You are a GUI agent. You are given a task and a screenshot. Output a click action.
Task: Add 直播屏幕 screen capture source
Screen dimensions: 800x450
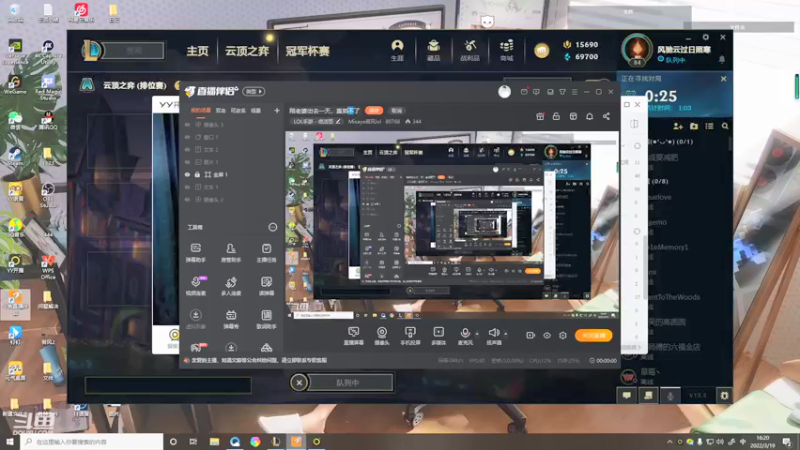(354, 336)
